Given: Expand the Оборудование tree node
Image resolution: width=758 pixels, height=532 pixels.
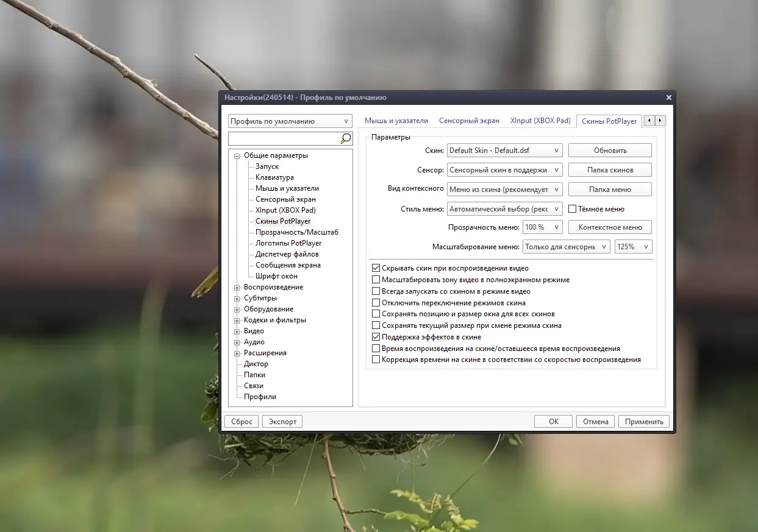Looking at the screenshot, I should coord(237,309).
